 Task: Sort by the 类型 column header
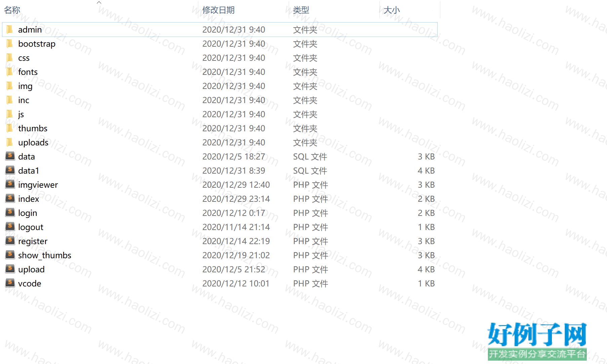[301, 10]
